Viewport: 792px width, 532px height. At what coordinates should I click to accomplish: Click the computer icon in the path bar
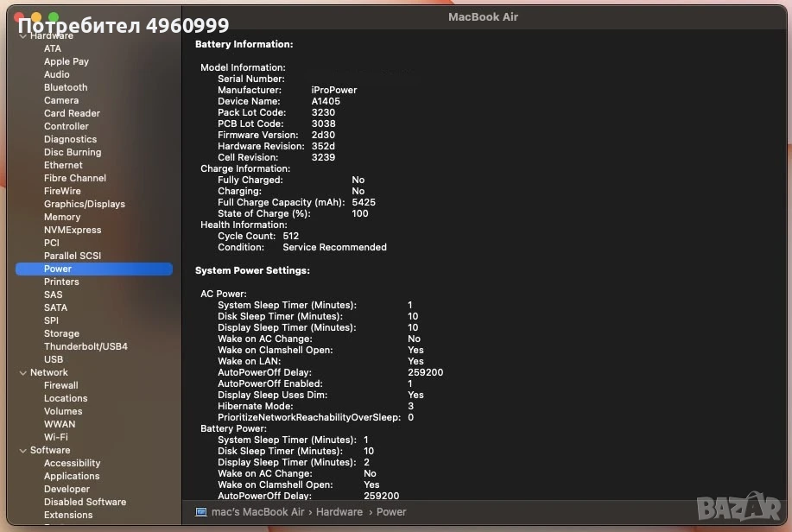coord(201,512)
